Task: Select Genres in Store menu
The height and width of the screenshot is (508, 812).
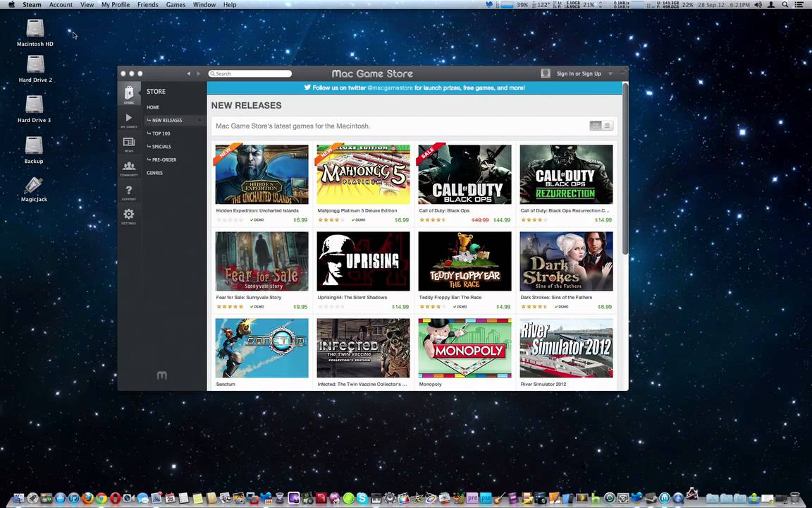Action: coord(155,173)
